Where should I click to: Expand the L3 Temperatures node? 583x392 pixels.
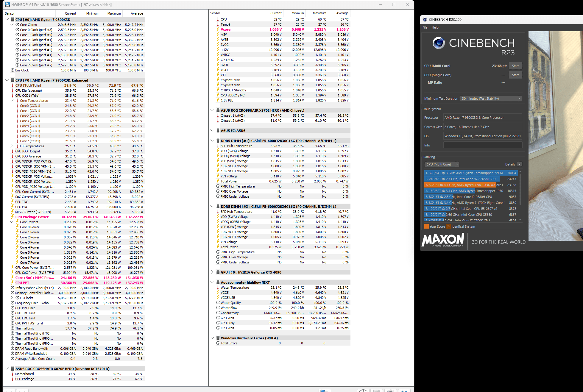tap(12, 146)
